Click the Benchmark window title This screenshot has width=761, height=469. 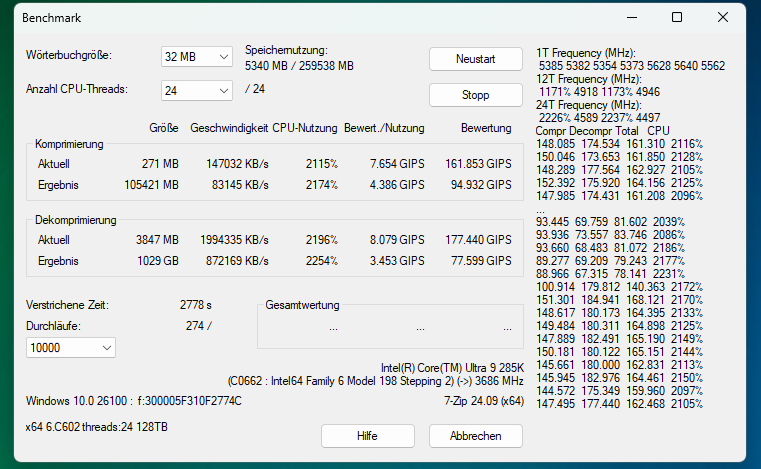[x=51, y=18]
